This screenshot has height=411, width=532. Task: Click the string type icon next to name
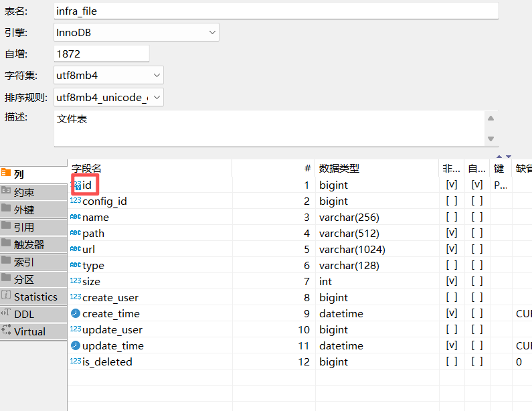click(76, 217)
